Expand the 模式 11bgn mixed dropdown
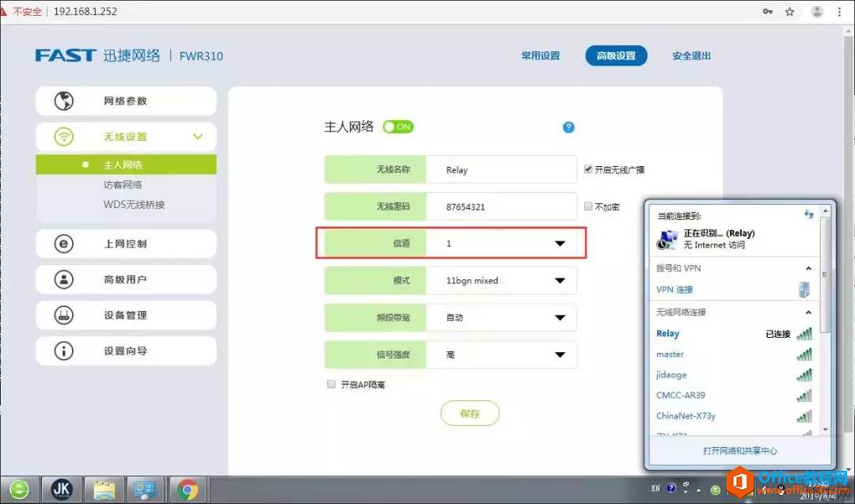The width and height of the screenshot is (855, 504). (560, 280)
